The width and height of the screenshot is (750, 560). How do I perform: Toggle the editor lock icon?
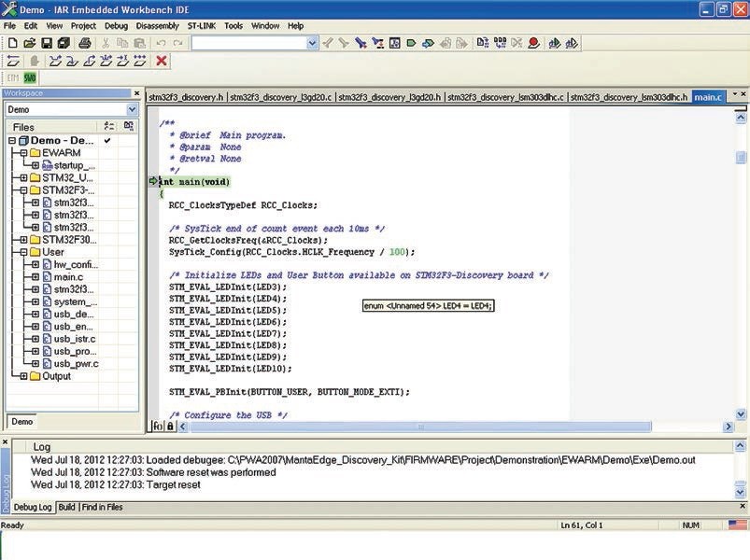[170, 427]
